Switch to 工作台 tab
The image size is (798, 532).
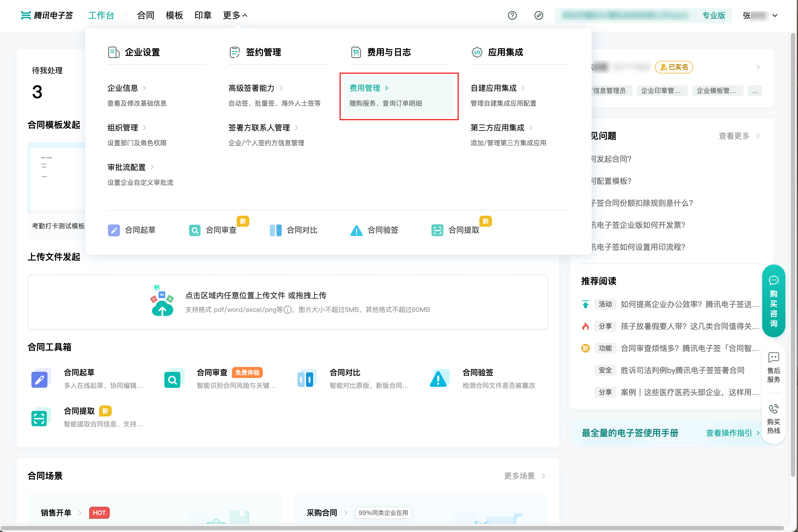(101, 15)
